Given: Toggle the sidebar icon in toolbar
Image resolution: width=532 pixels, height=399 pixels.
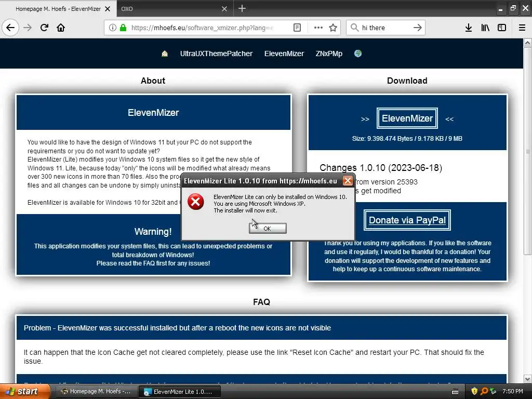Looking at the screenshot, I should click(502, 28).
